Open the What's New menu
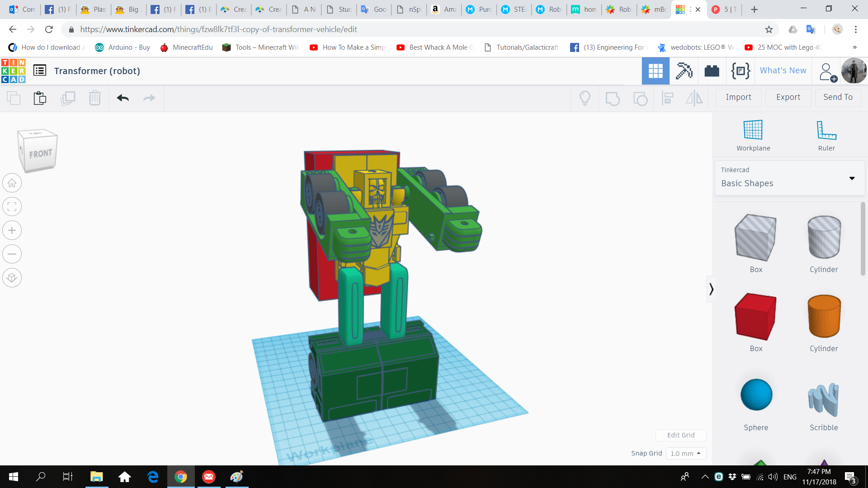The image size is (868, 488). point(783,70)
